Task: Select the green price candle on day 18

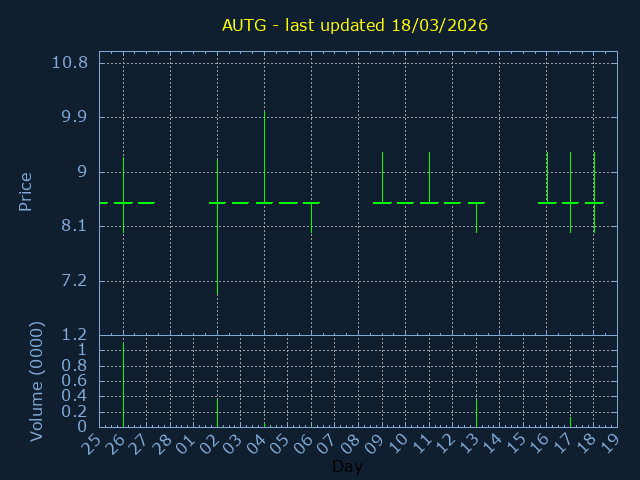Action: 594,190
